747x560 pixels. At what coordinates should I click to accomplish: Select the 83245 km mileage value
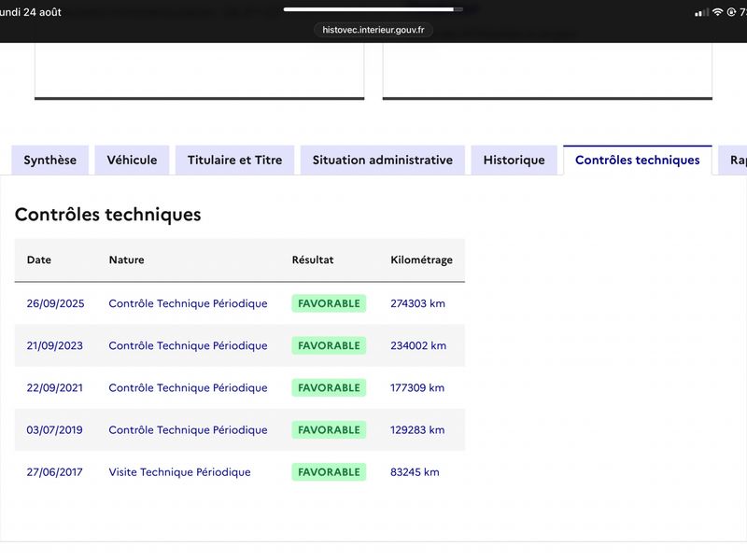point(415,472)
